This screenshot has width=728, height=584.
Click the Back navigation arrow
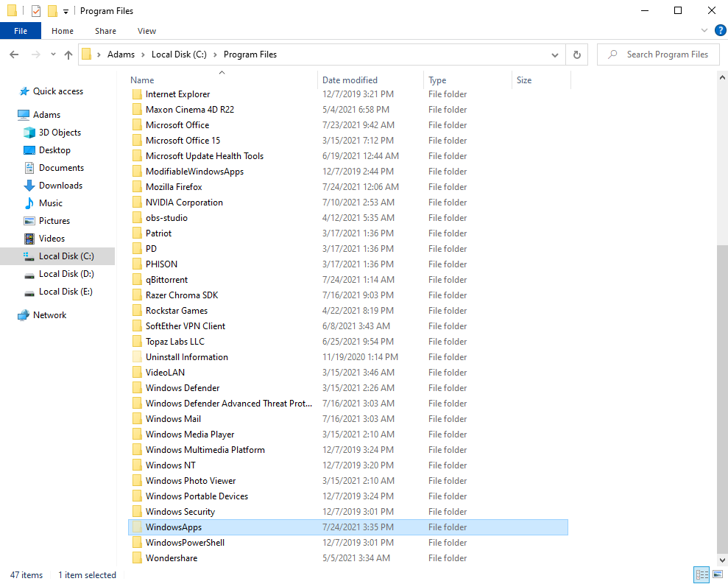click(15, 54)
